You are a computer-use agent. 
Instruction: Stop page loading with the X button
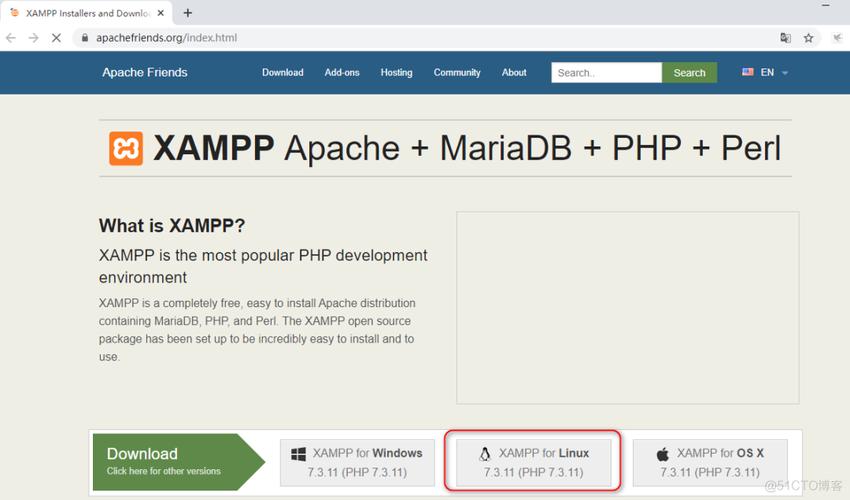[x=56, y=38]
